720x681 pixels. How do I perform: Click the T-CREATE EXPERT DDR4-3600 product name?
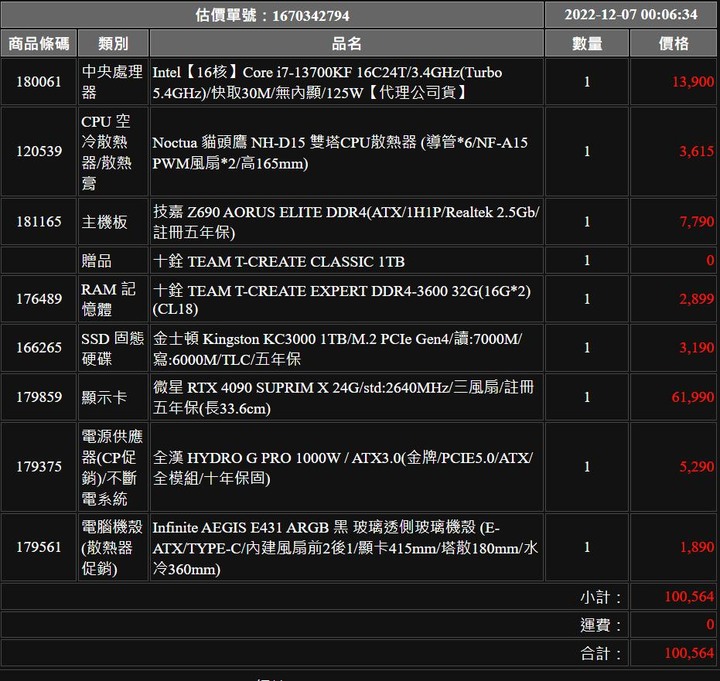coord(342,299)
